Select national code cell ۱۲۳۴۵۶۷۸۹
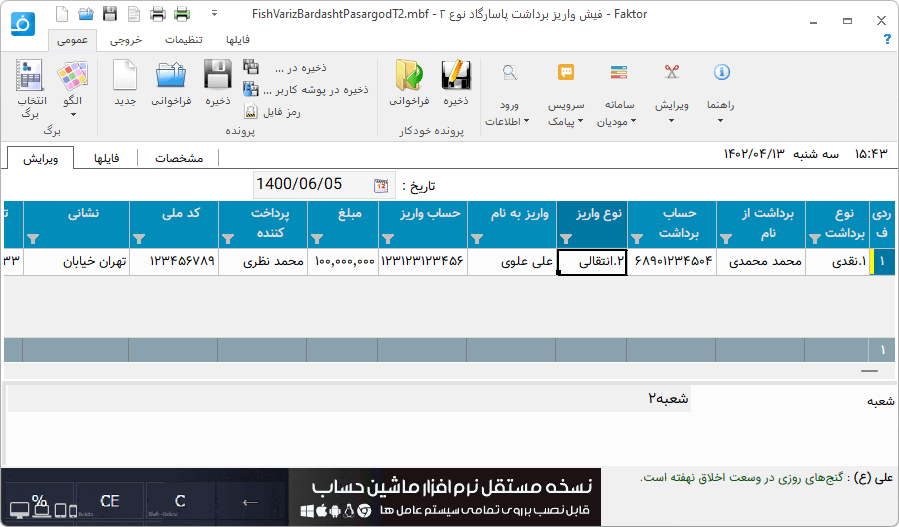The height and width of the screenshot is (527, 899). [x=174, y=262]
